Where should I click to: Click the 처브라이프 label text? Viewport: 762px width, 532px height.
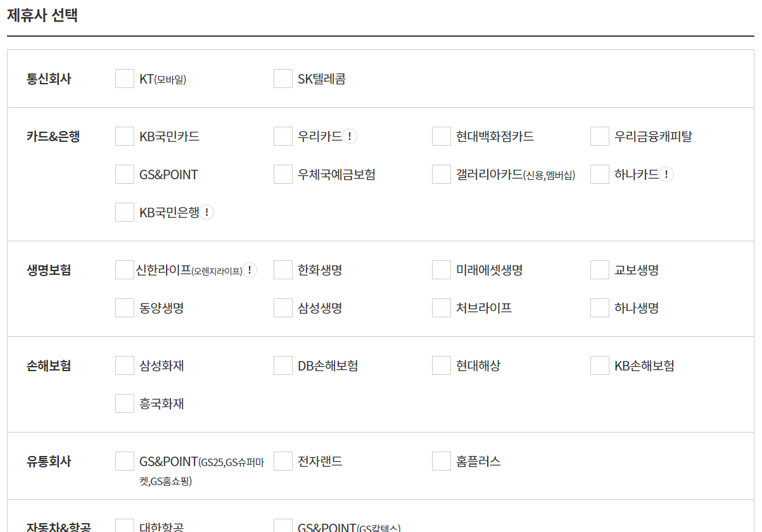point(484,308)
